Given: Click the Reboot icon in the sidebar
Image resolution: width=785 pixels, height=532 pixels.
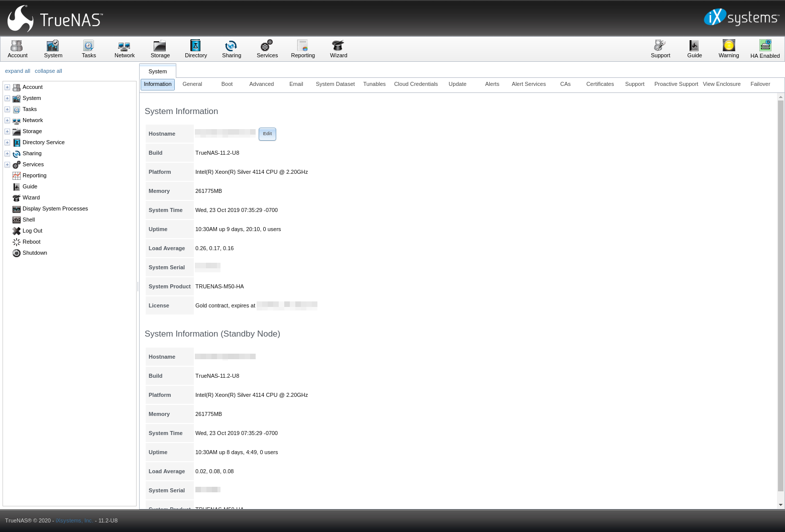Looking at the screenshot, I should (17, 242).
